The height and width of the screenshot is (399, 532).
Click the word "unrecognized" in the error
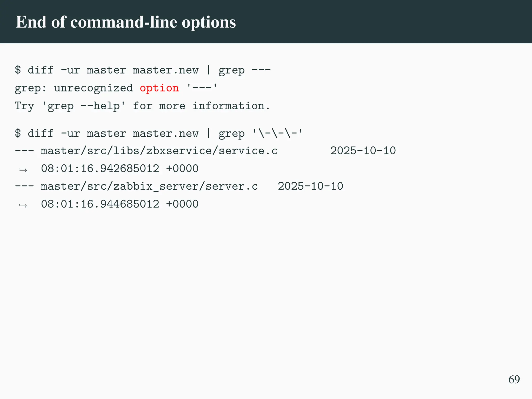93,88
